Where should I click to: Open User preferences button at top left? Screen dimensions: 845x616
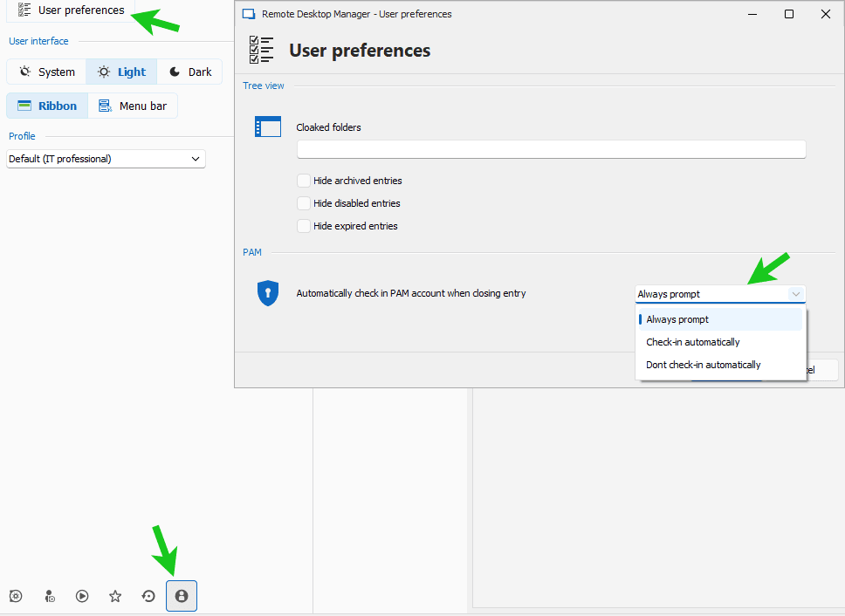(72, 10)
